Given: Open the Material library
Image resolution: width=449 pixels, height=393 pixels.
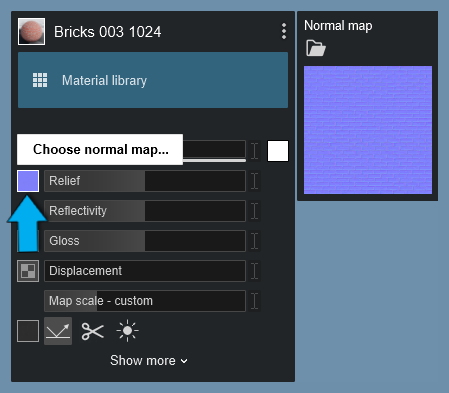Looking at the screenshot, I should coord(153,80).
